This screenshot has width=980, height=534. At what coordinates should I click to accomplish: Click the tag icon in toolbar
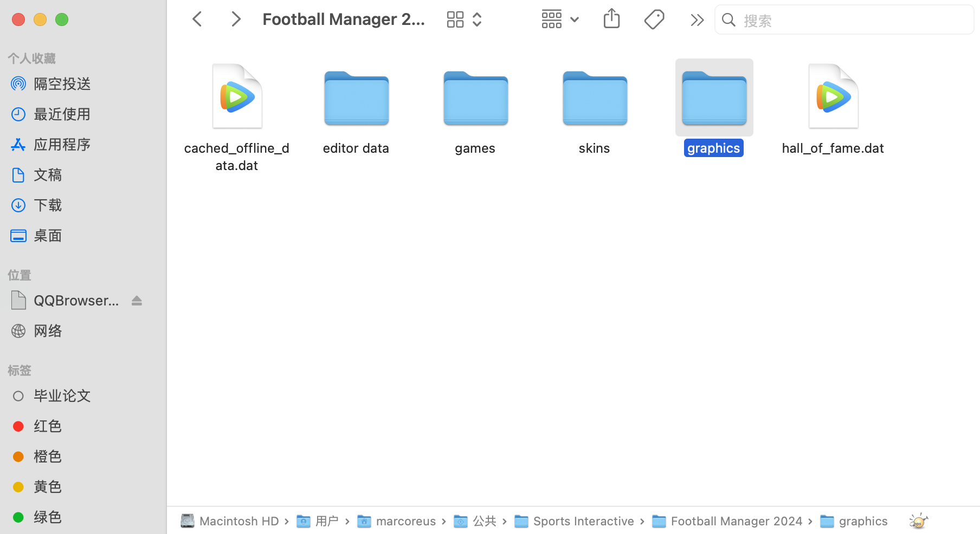coord(654,20)
